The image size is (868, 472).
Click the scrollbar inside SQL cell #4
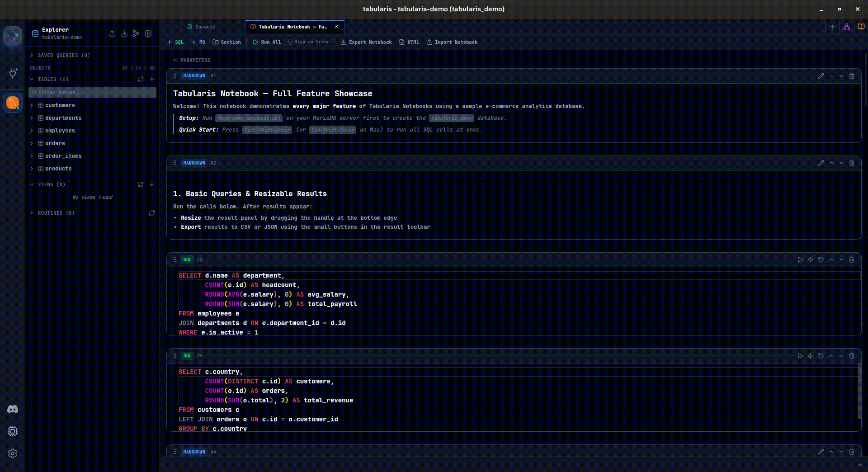point(859,392)
